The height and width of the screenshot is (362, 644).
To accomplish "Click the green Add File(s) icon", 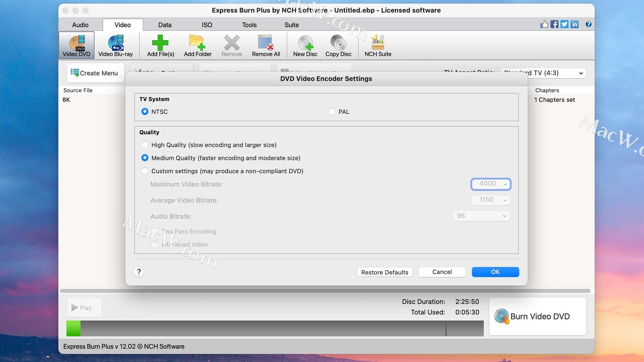I will [160, 45].
